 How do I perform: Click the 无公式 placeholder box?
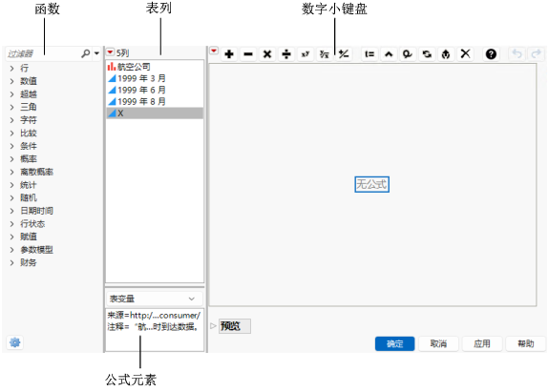(x=371, y=184)
